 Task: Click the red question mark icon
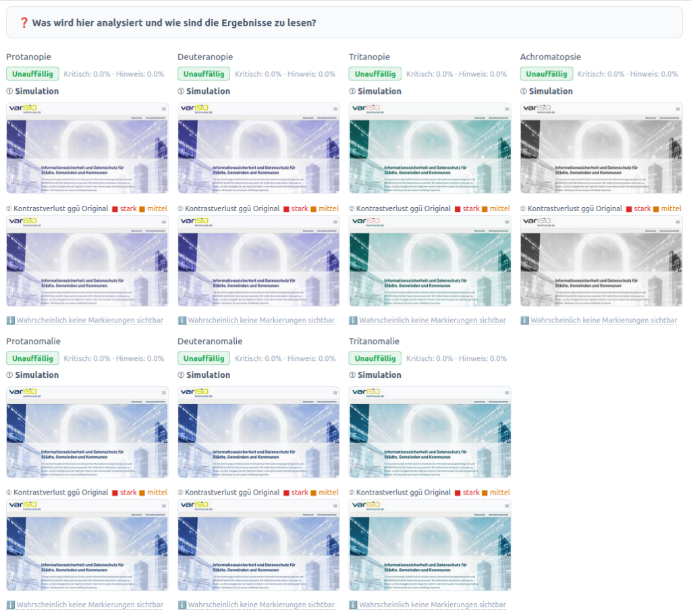tap(24, 22)
